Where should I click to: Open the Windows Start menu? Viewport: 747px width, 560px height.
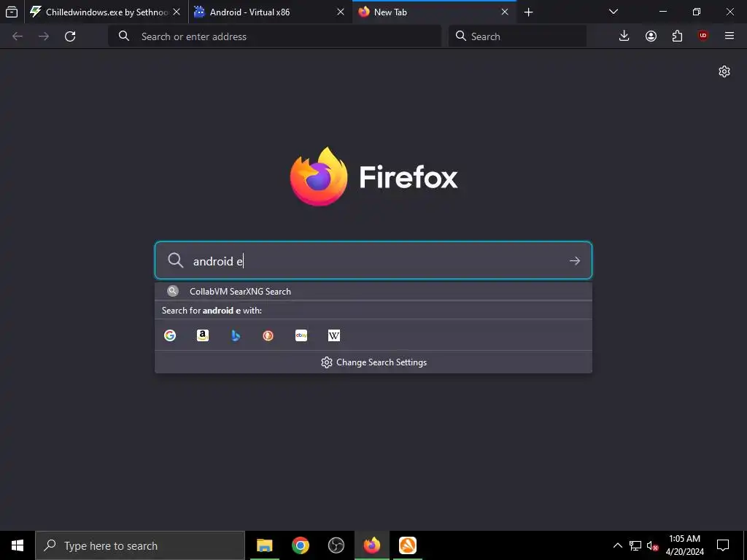(18, 545)
